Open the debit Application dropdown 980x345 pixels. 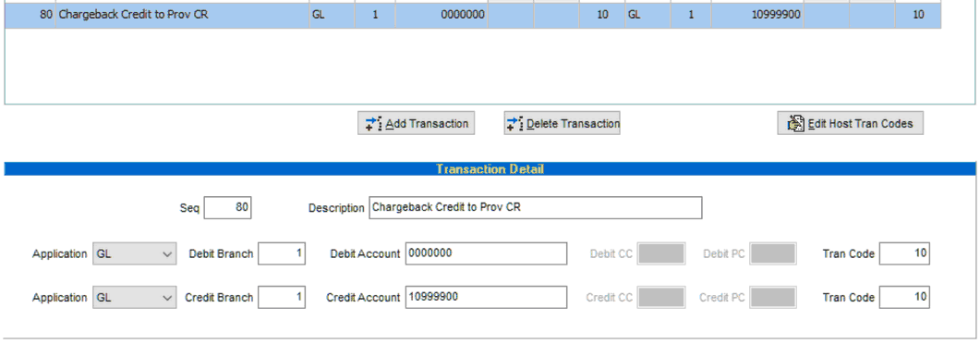click(x=134, y=254)
